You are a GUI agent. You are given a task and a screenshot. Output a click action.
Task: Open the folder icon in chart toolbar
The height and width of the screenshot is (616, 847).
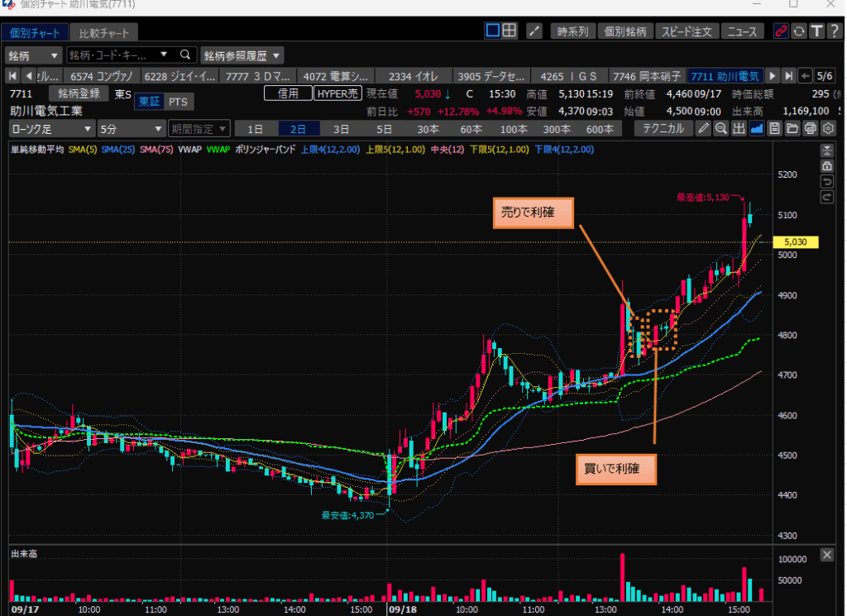pos(792,128)
